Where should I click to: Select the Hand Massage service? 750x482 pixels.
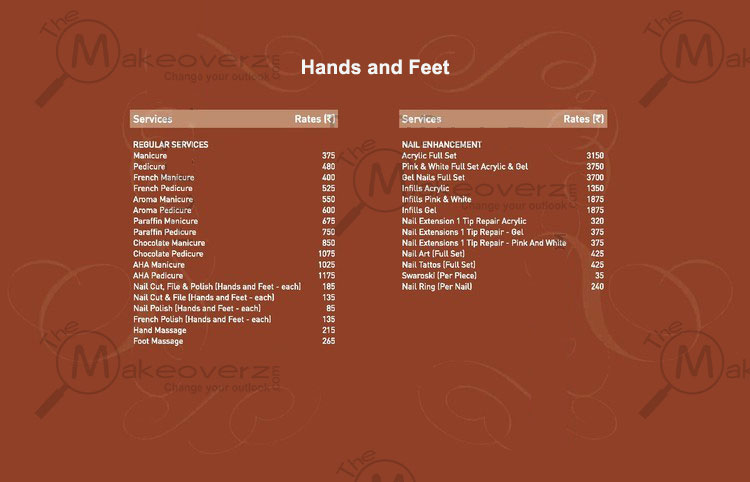point(158,330)
